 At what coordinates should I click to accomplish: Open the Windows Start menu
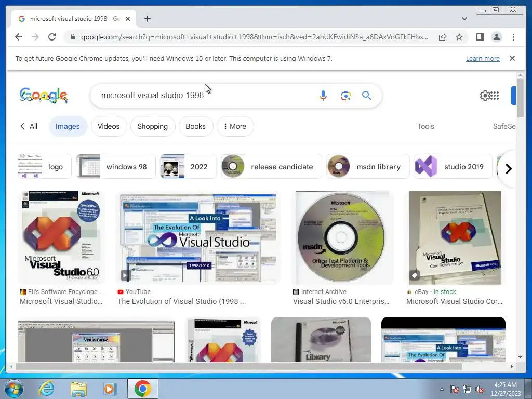click(14, 389)
